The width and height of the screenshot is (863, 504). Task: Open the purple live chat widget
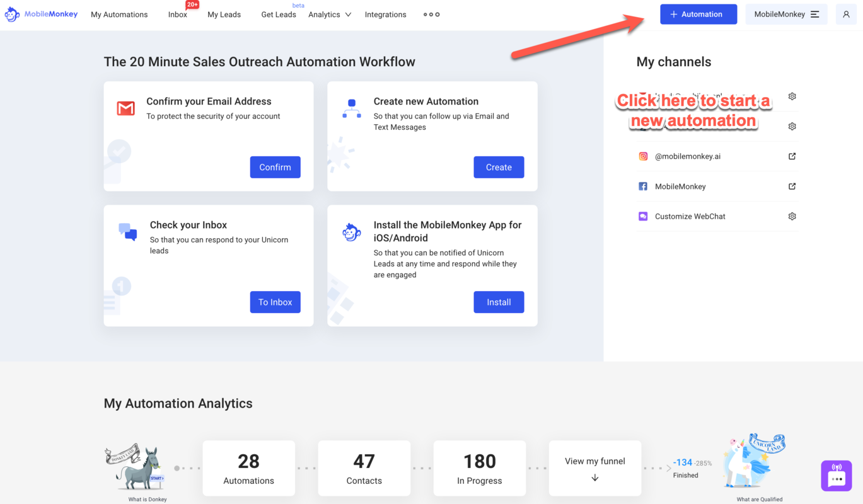[837, 476]
